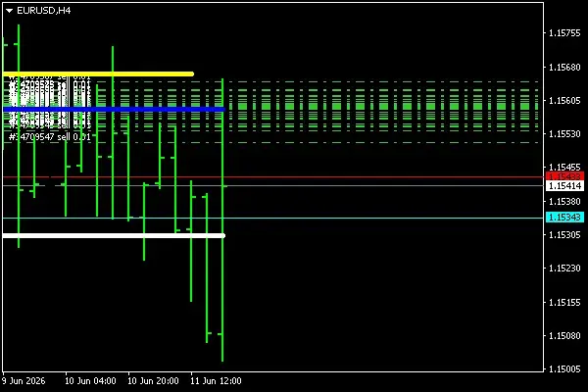This screenshot has height=392, width=588.
Task: Click the 1.15080 price axis label
Action: point(564,336)
